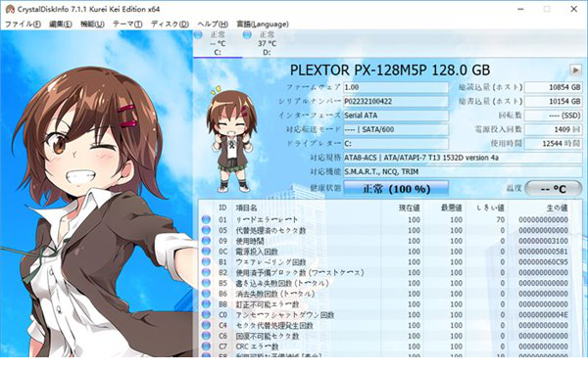Click the status orb for attribute C6
This screenshot has height=371, width=588.
click(206, 336)
